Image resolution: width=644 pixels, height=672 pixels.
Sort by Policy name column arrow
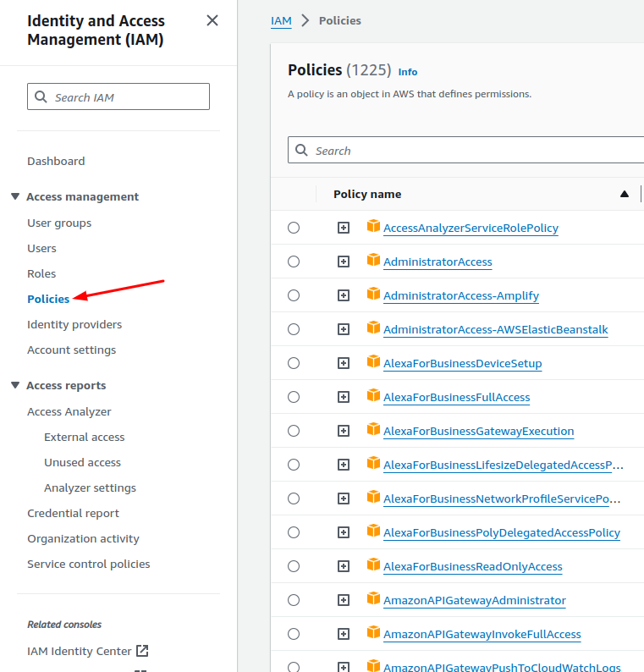click(x=625, y=194)
